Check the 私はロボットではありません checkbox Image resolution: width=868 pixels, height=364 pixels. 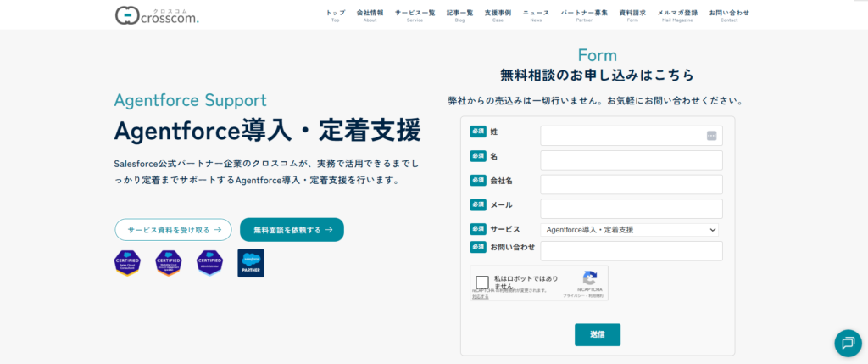(482, 283)
